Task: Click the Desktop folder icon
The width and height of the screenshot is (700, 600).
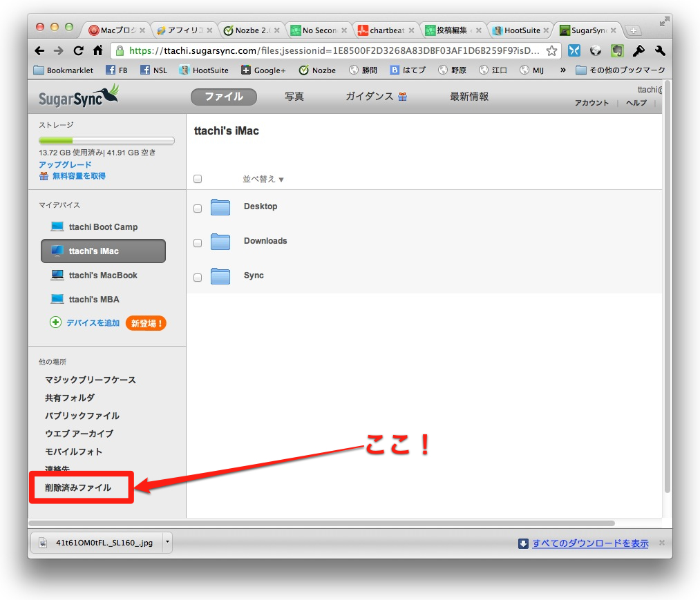Action: [x=220, y=207]
